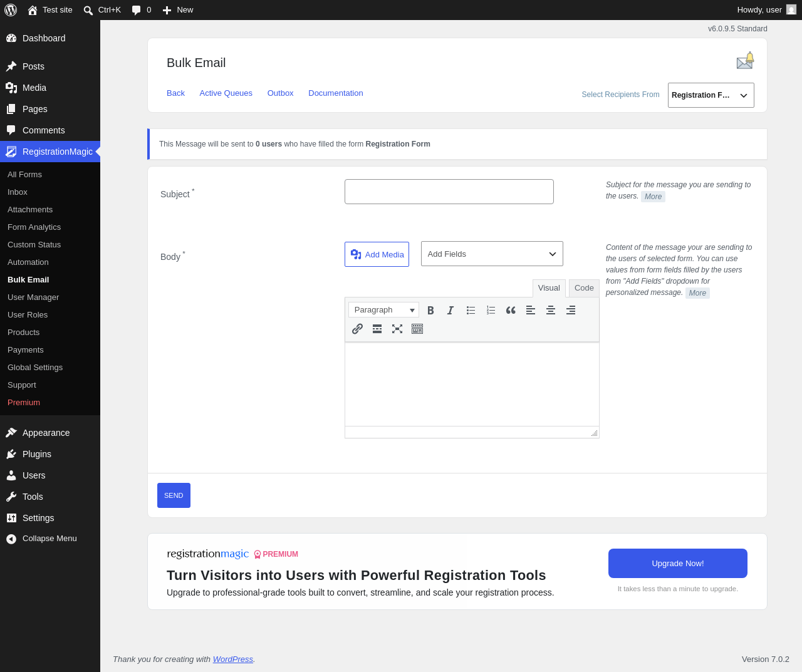Open Premium submenu item
The height and width of the screenshot is (672, 802).
click(x=50, y=403)
